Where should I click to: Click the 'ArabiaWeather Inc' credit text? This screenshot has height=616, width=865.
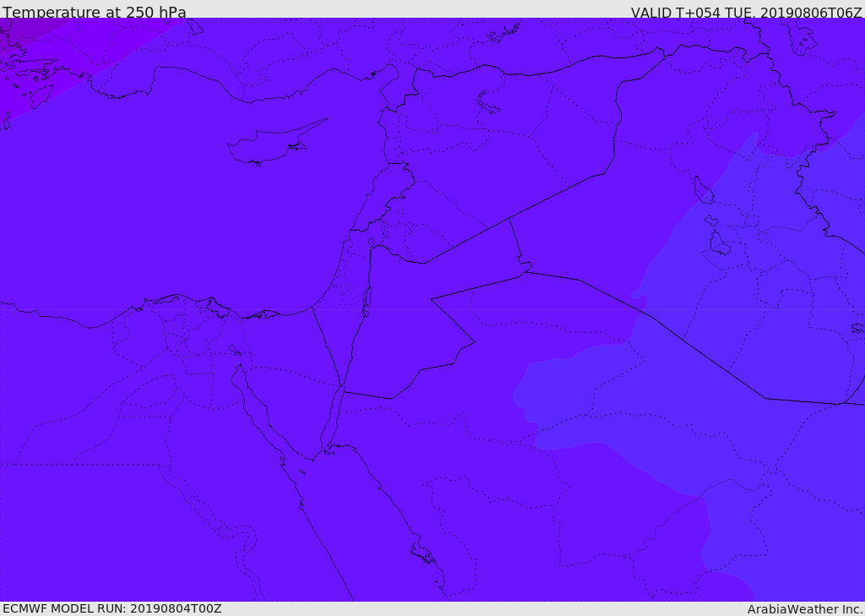(x=805, y=609)
